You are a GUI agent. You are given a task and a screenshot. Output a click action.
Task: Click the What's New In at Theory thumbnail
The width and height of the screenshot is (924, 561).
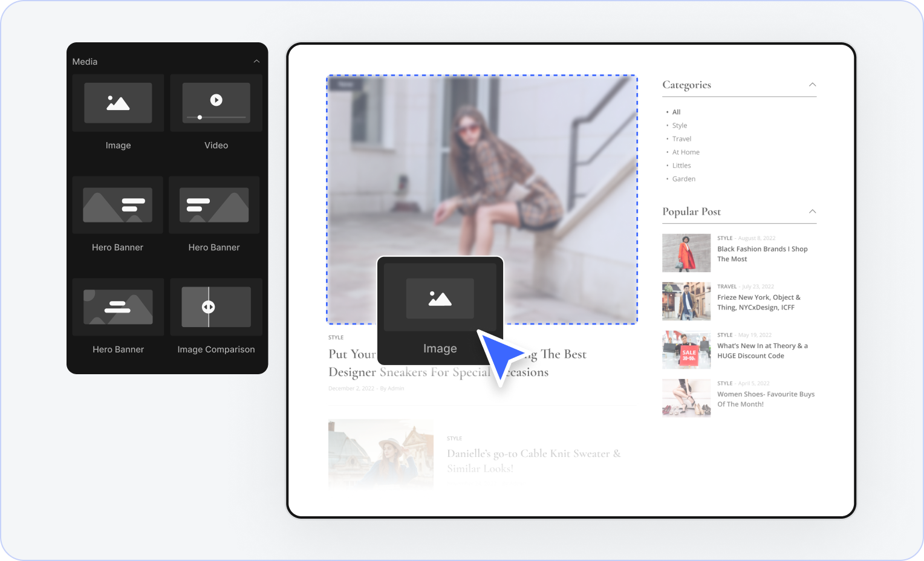[686, 349]
